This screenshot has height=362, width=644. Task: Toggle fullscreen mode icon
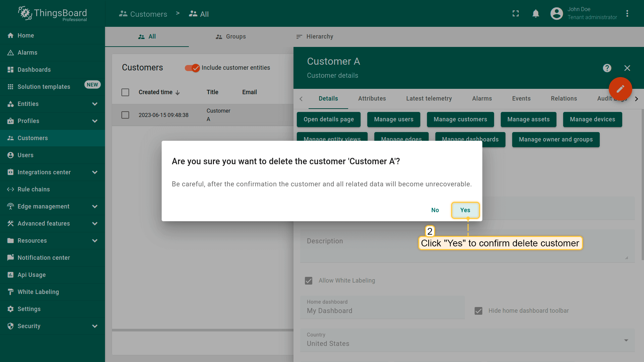point(516,14)
